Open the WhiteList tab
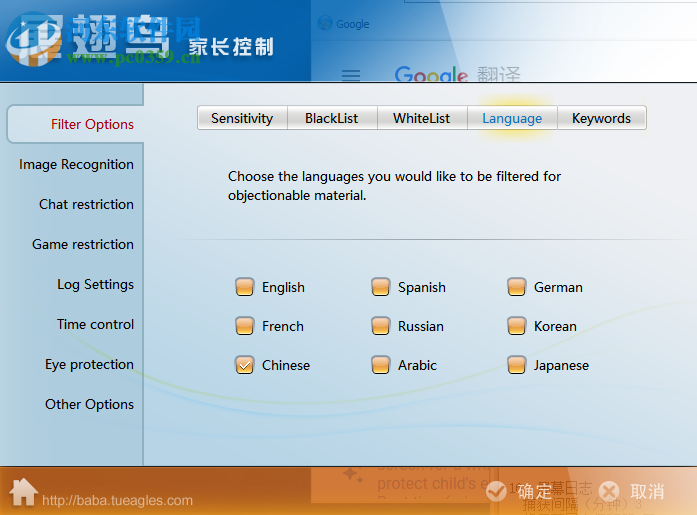 pyautogui.click(x=422, y=118)
